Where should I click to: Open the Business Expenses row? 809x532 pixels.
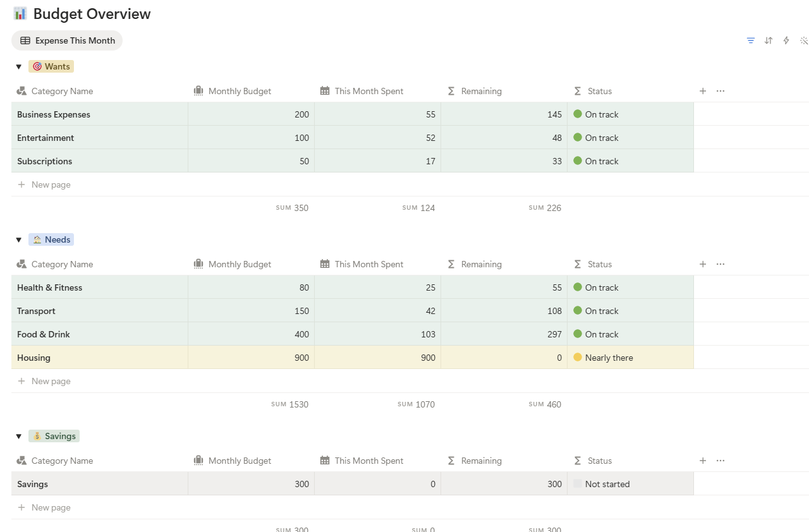[x=353, y=114]
